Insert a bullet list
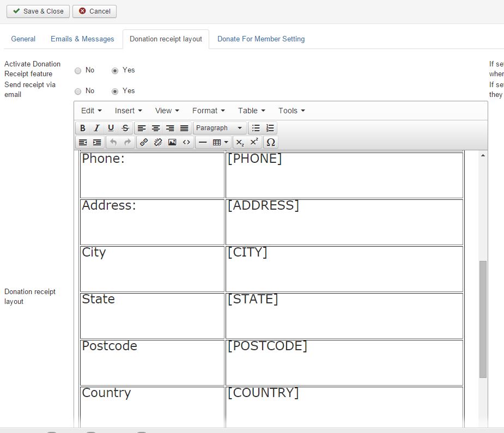The width and height of the screenshot is (504, 433). click(x=256, y=128)
